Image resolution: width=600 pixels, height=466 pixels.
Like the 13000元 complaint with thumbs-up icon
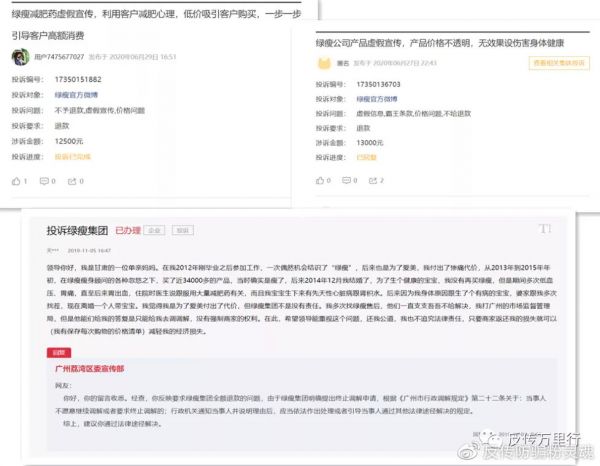coord(320,181)
